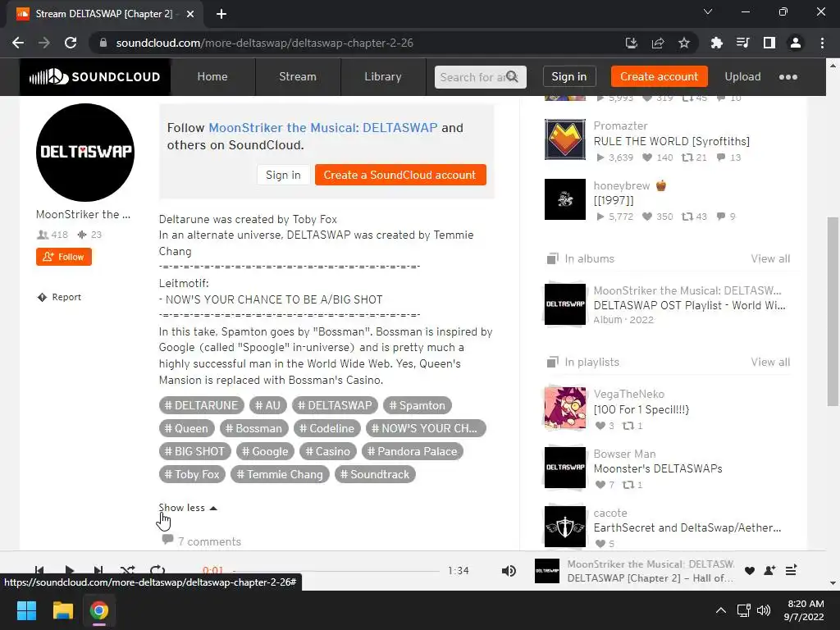The width and height of the screenshot is (840, 630).
Task: Report this track
Action: pos(59,297)
